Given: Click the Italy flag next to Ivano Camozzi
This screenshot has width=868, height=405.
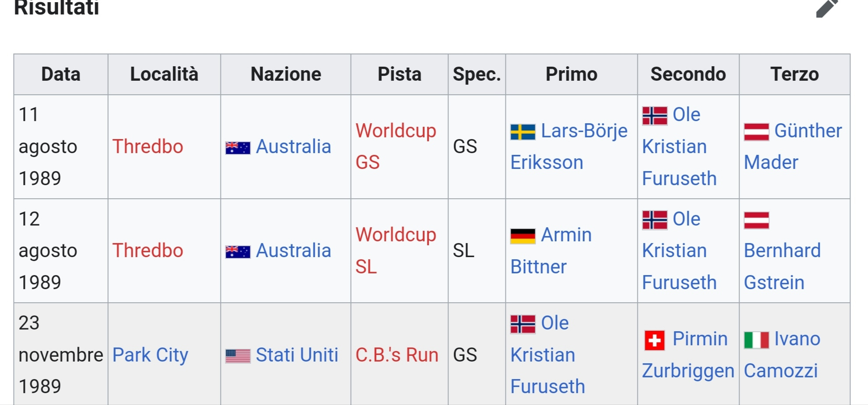Looking at the screenshot, I should 757,340.
